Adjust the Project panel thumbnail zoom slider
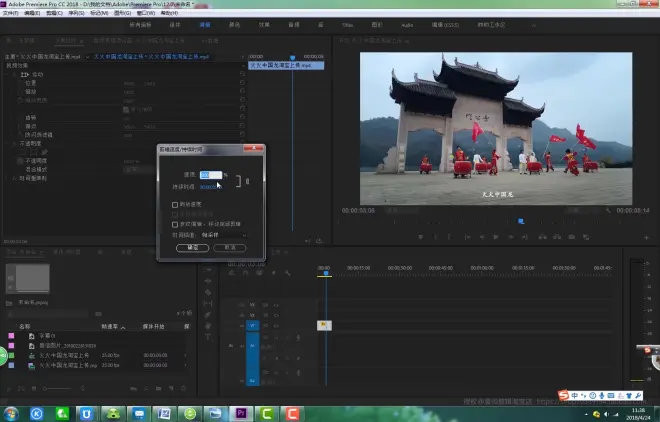660x422 pixels. coord(57,388)
